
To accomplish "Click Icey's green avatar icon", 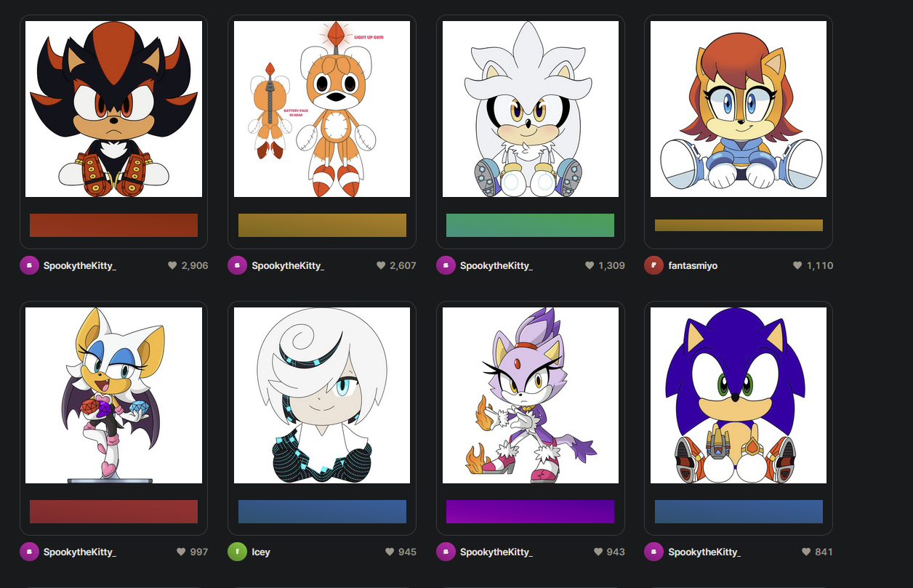I will pos(237,552).
